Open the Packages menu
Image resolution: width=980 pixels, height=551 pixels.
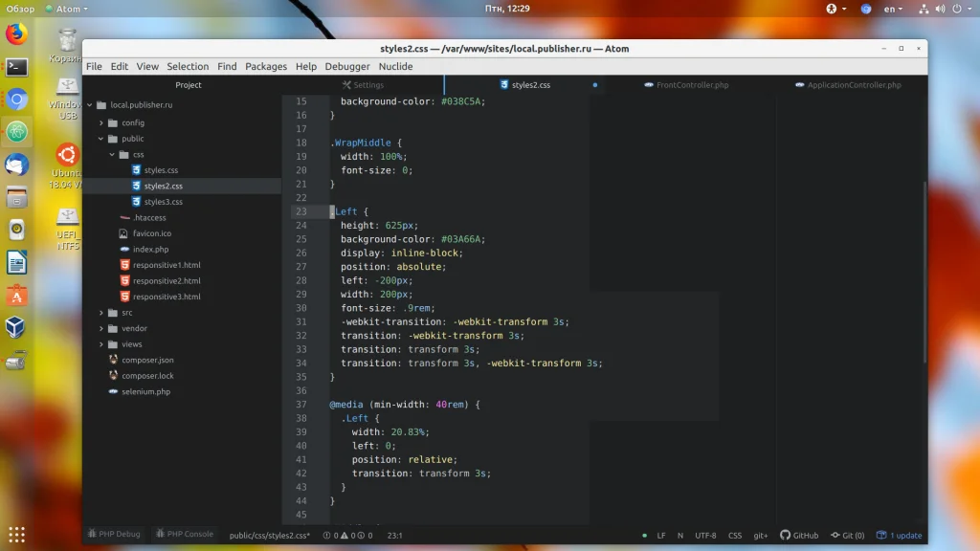coord(265,67)
